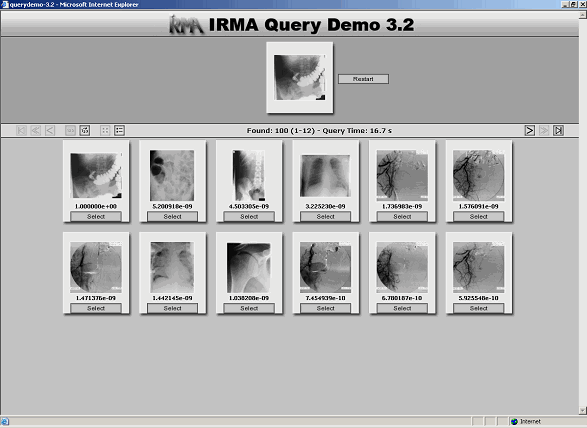The height and width of the screenshot is (428, 587).
Task: Click the fast-forward double arrow icon
Action: point(544,130)
